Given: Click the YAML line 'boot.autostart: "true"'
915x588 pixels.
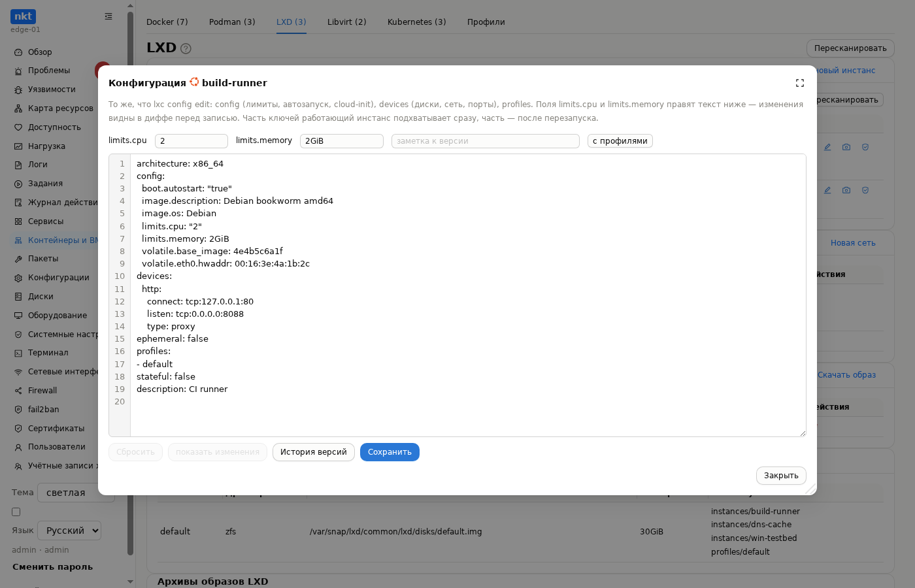Looking at the screenshot, I should (187, 189).
